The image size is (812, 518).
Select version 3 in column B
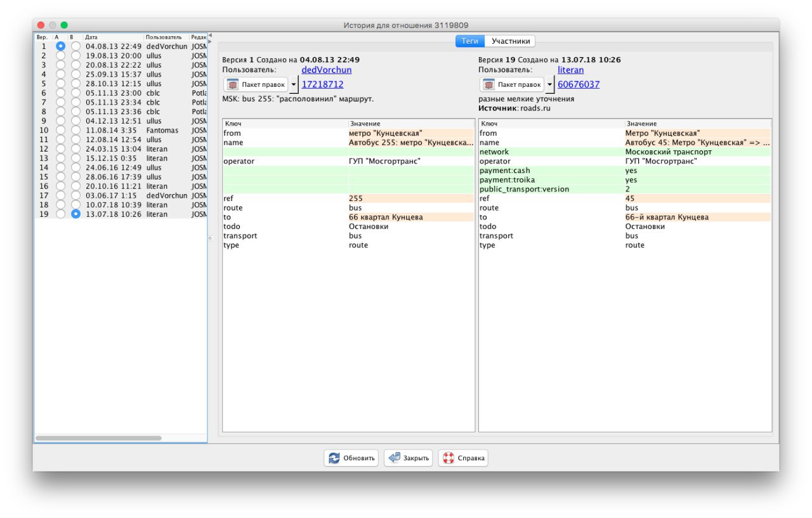click(x=76, y=65)
